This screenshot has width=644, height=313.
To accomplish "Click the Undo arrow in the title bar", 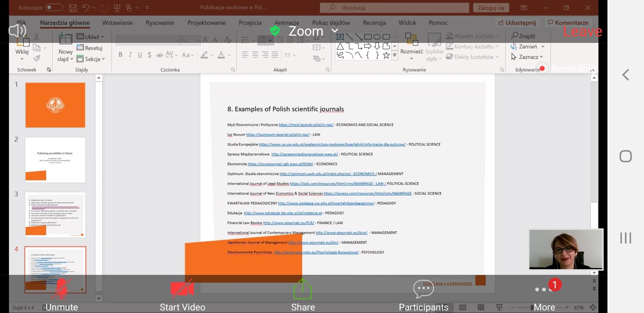I will (86, 8).
